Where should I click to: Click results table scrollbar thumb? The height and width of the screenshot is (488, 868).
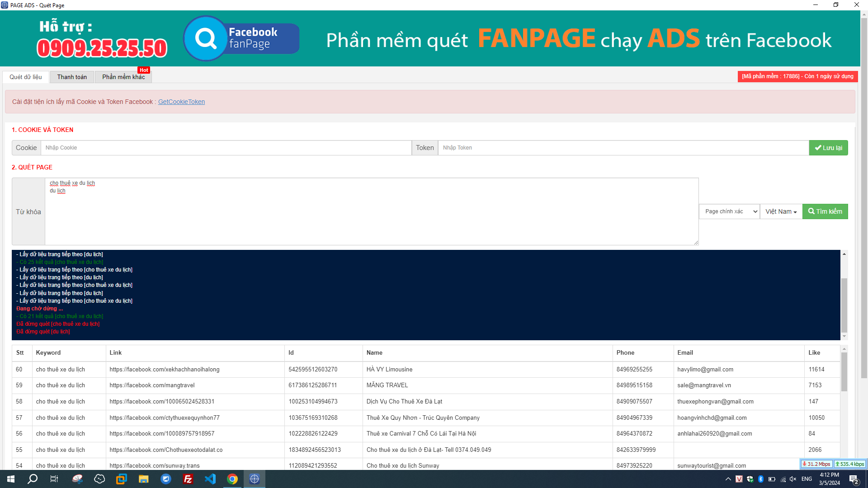pos(844,372)
